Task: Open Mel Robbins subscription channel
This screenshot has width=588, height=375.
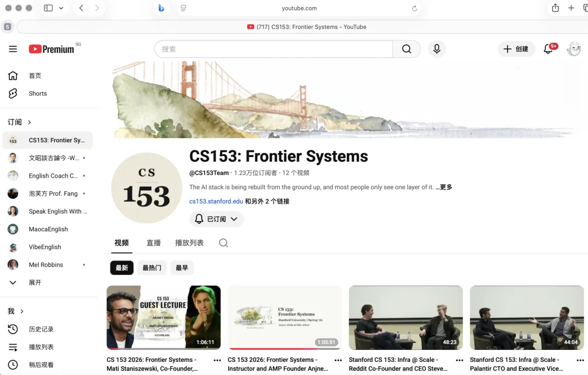Action: [x=47, y=265]
